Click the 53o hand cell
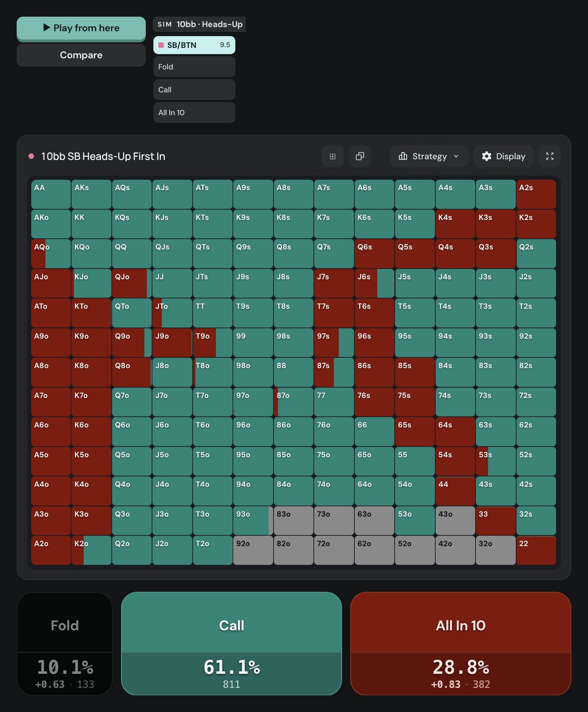This screenshot has width=588, height=712. [415, 520]
